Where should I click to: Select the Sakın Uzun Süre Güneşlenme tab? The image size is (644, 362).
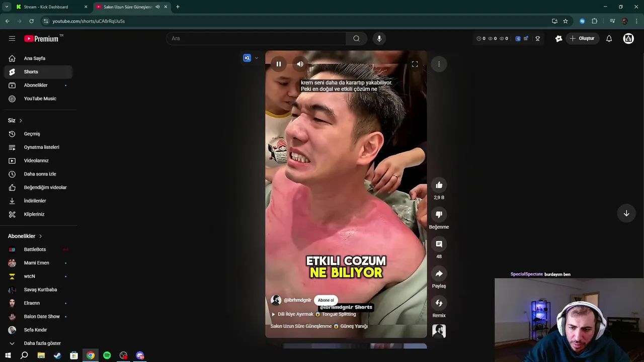point(133,7)
